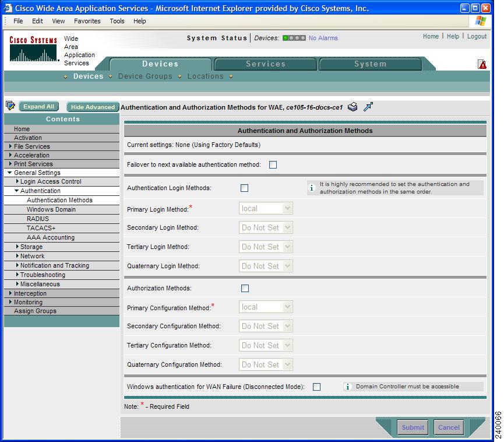
Task: Open Primary Login Method dropdown
Action: (x=266, y=208)
